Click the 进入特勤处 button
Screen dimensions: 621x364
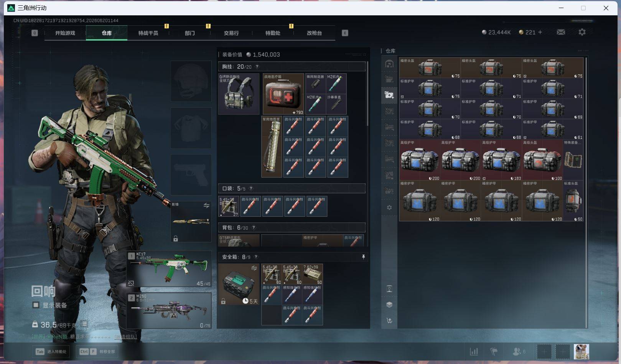click(51, 351)
